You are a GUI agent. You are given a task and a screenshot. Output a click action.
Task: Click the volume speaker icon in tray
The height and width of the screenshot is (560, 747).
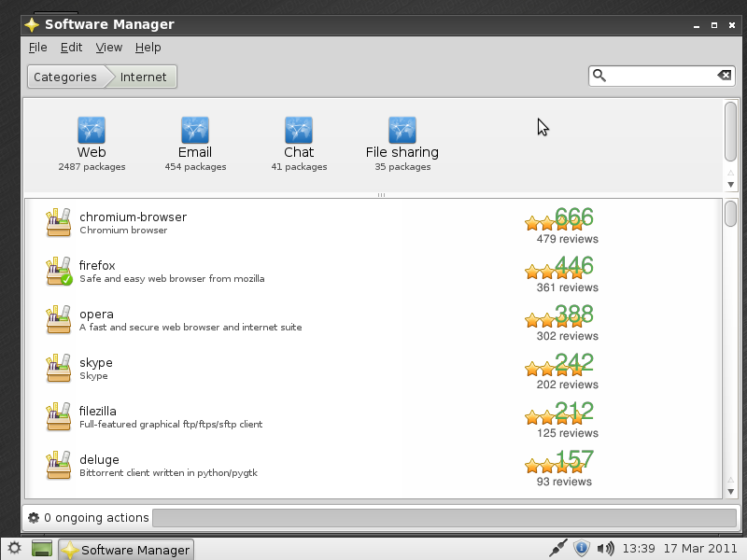(605, 548)
